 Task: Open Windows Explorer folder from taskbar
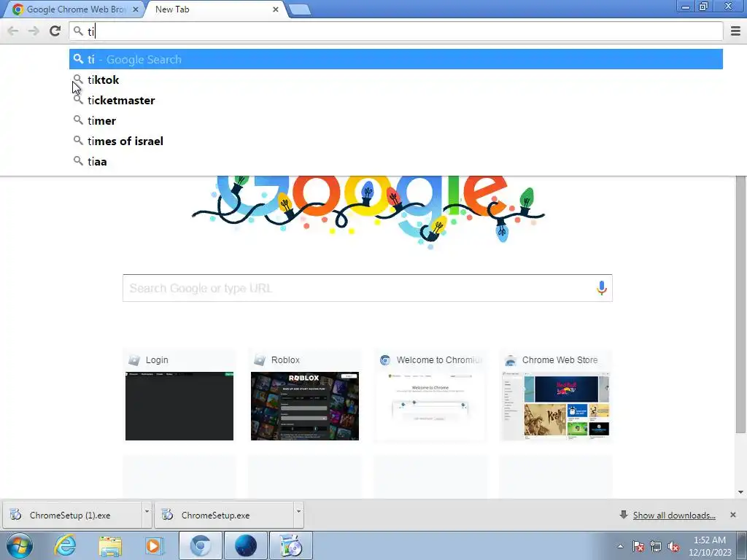110,545
